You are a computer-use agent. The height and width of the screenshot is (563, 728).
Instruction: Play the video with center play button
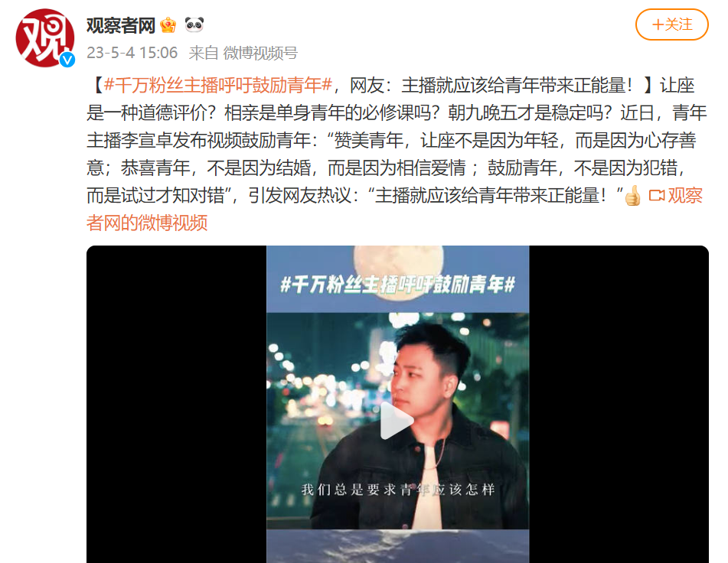[x=397, y=421]
